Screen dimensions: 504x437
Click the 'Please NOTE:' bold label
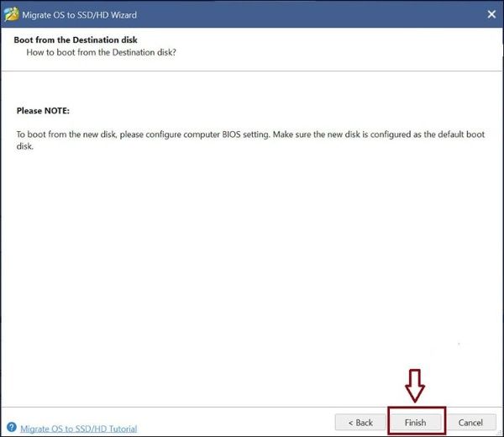(43, 111)
